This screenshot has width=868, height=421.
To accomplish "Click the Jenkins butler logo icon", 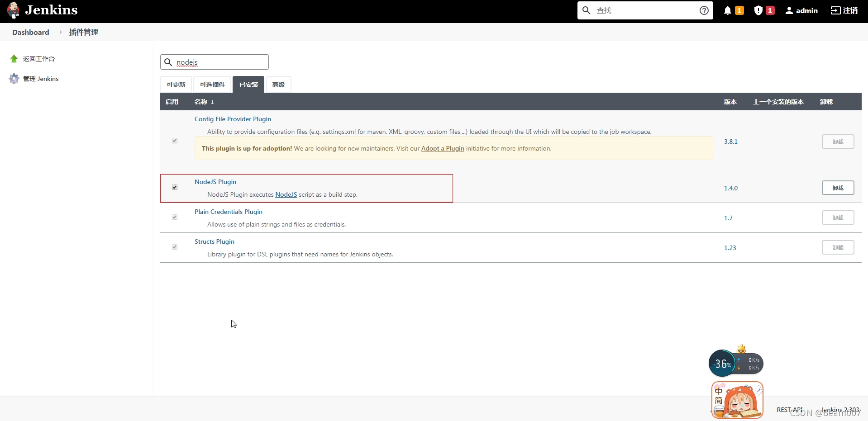I will tap(14, 10).
